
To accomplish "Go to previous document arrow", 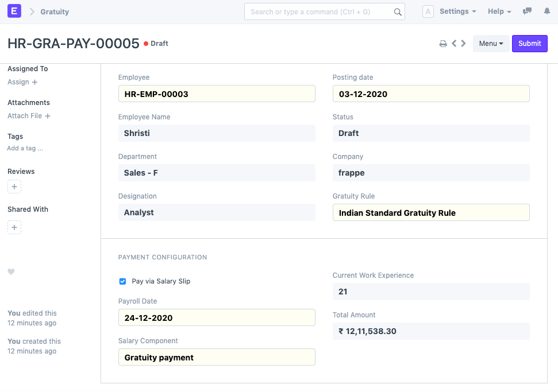I will pos(454,44).
